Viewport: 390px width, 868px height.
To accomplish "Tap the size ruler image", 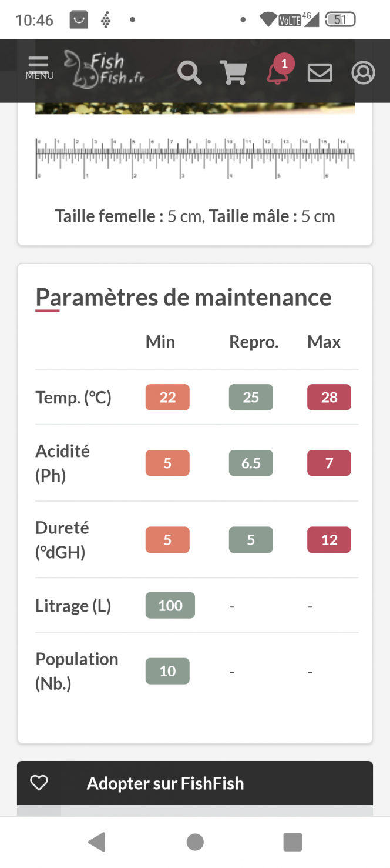I will coord(195,159).
